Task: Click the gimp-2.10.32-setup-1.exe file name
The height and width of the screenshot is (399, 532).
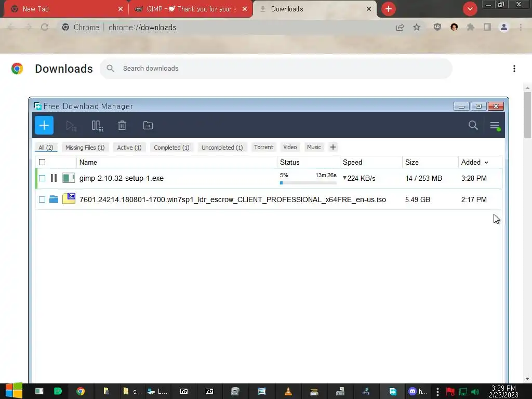Action: click(x=122, y=178)
